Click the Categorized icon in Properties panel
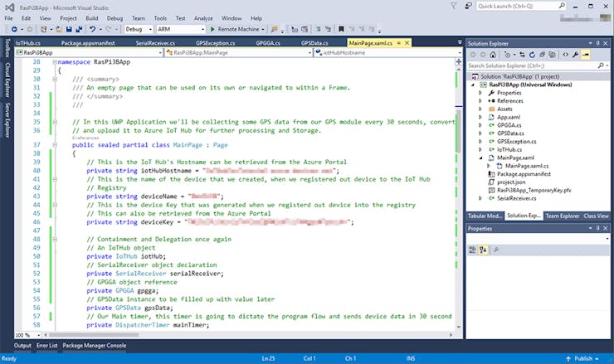614x364 pixels. coord(473,250)
